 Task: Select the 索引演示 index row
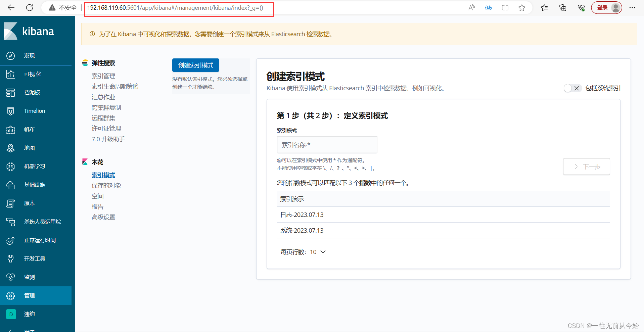[x=444, y=199]
